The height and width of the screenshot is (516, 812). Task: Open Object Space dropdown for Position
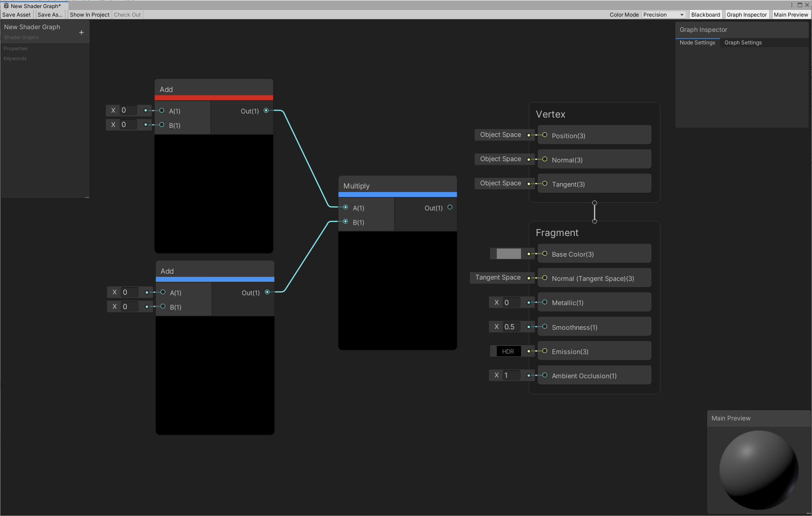pyautogui.click(x=500, y=135)
